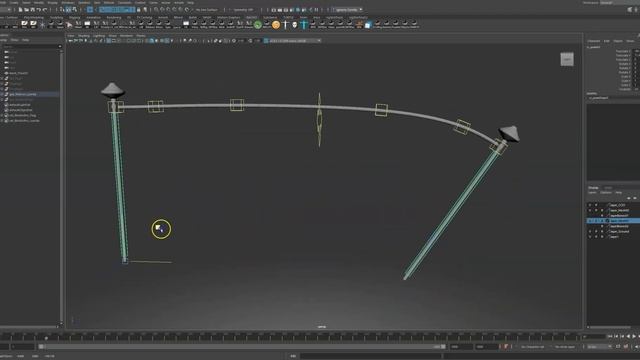Click the new scene icon in status line
Screen dimensions: 640x360
(x=20, y=9)
